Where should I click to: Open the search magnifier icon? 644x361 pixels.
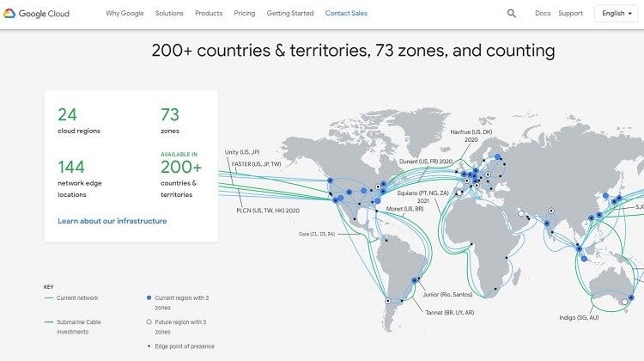point(512,13)
